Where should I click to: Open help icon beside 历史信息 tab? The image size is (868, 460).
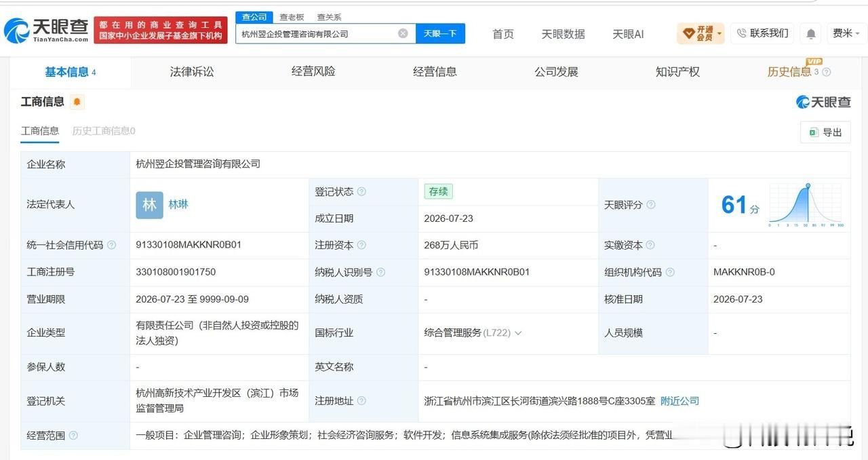[x=826, y=72]
